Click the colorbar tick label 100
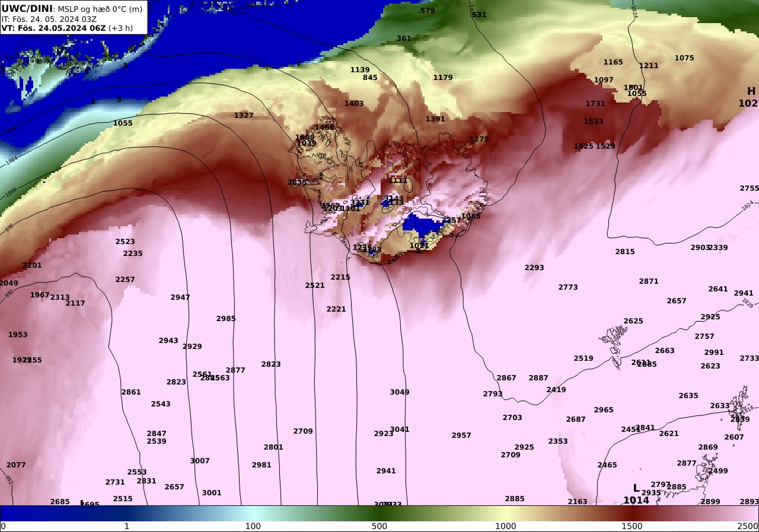The height and width of the screenshot is (532, 759). pos(253,526)
